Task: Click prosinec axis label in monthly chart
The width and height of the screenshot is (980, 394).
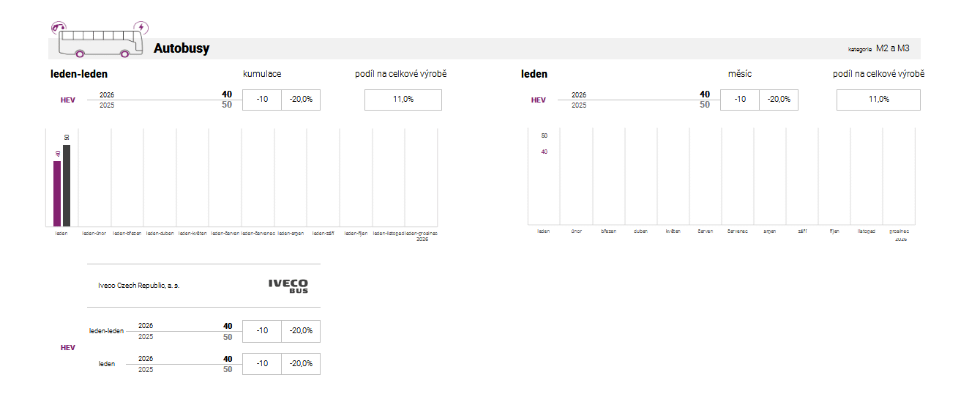Action: [x=899, y=231]
